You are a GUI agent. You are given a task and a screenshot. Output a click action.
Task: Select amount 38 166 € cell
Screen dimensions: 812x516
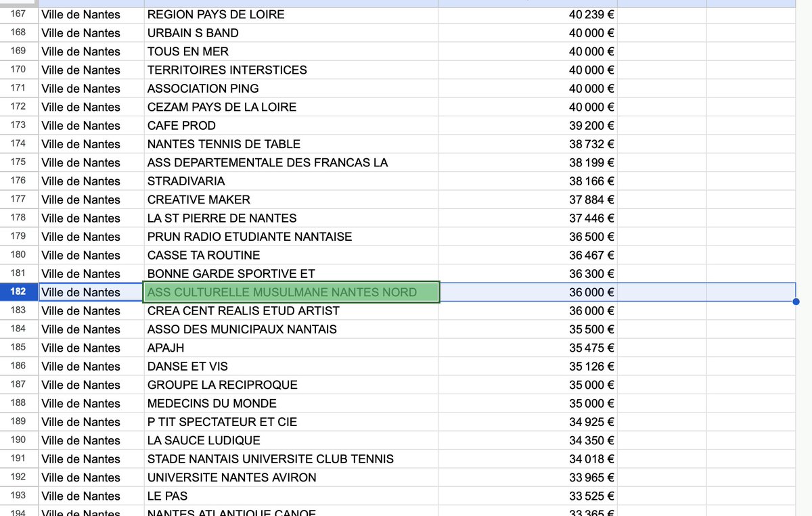click(528, 181)
